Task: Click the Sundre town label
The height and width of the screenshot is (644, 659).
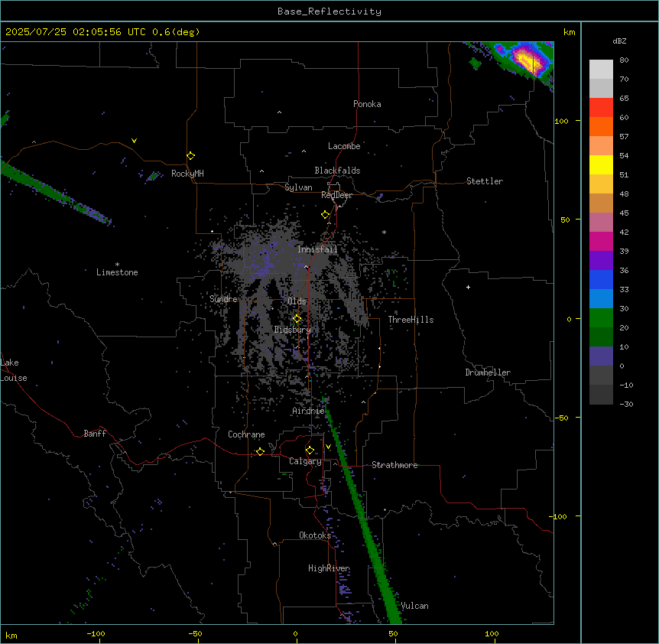Action: pyautogui.click(x=223, y=299)
